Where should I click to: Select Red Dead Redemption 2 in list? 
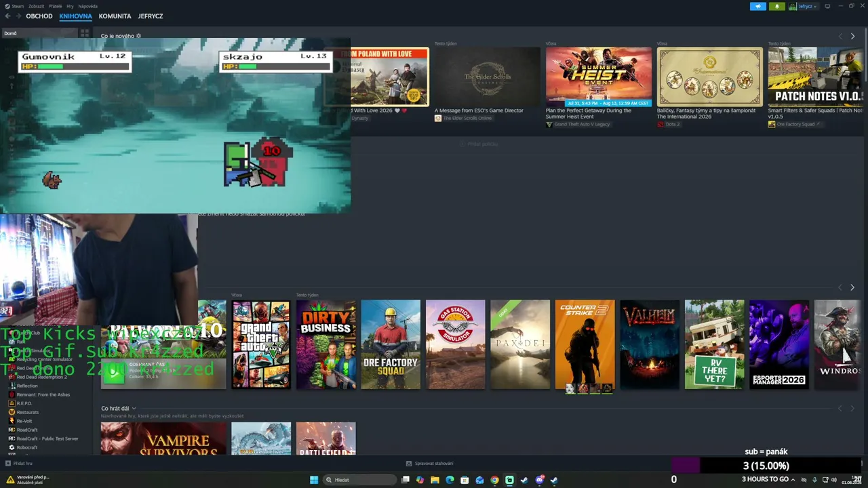41,377
